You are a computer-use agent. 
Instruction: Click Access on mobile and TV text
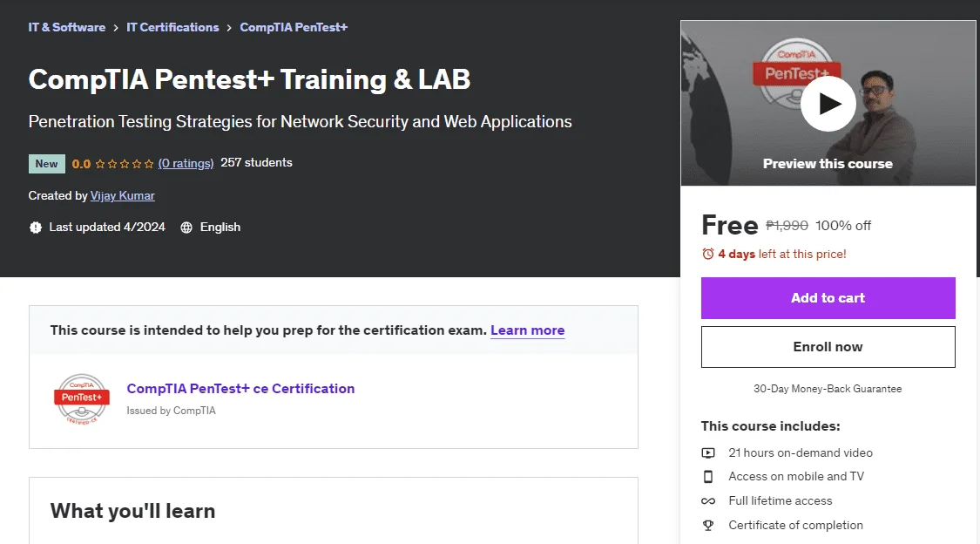(x=796, y=477)
